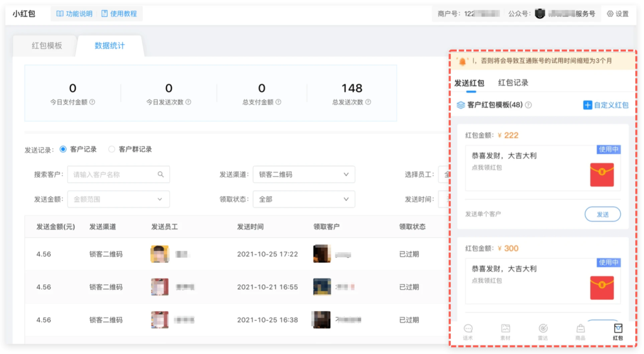Click customer avatar in the 2021-10-25 16:38 row

pos(321,319)
